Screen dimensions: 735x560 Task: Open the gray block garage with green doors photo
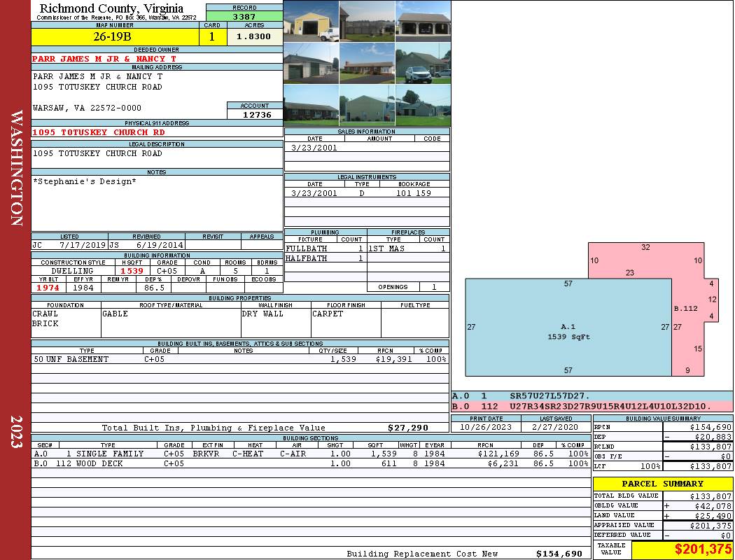coord(311,63)
